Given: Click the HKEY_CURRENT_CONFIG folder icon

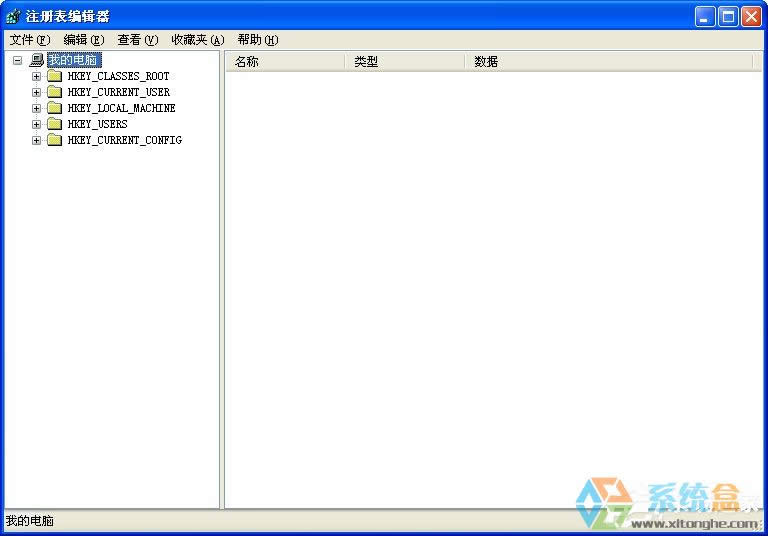Looking at the screenshot, I should (x=54, y=140).
